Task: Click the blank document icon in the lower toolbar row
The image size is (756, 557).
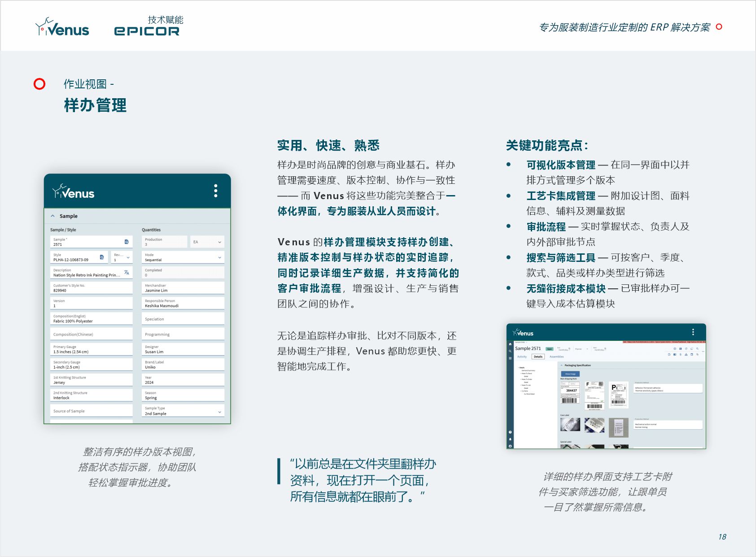Action: (x=669, y=354)
